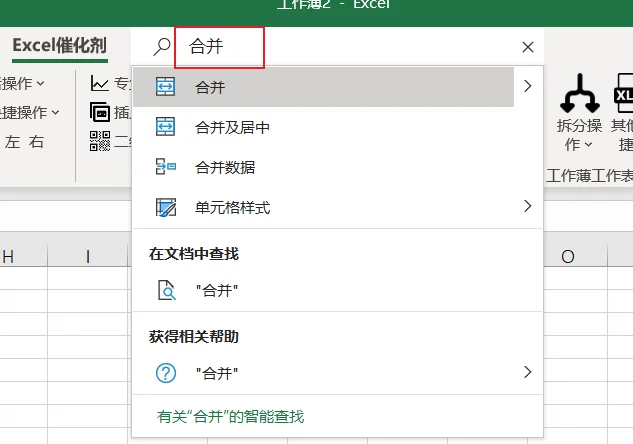Click the 获得相关帮助 heading text

194,336
